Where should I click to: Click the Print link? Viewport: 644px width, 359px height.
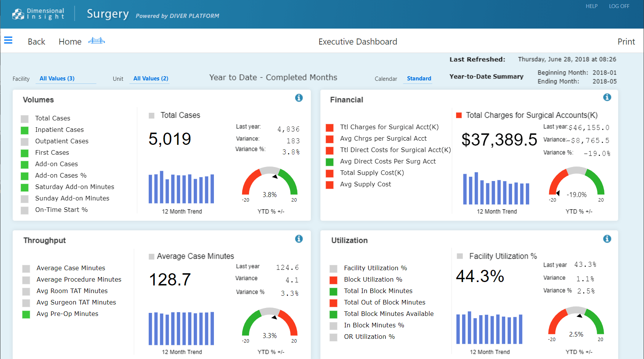(x=626, y=42)
